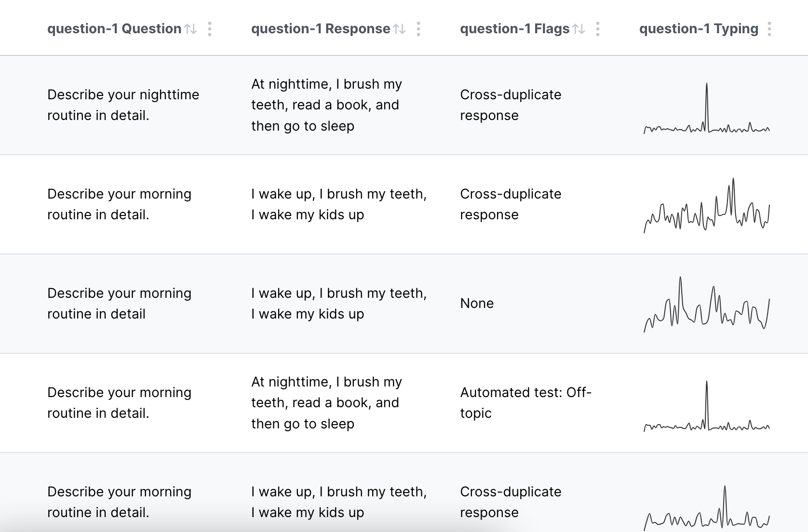The width and height of the screenshot is (808, 532).
Task: Select 'Describe your nighttime routine in detail.' cell
Action: tap(123, 105)
